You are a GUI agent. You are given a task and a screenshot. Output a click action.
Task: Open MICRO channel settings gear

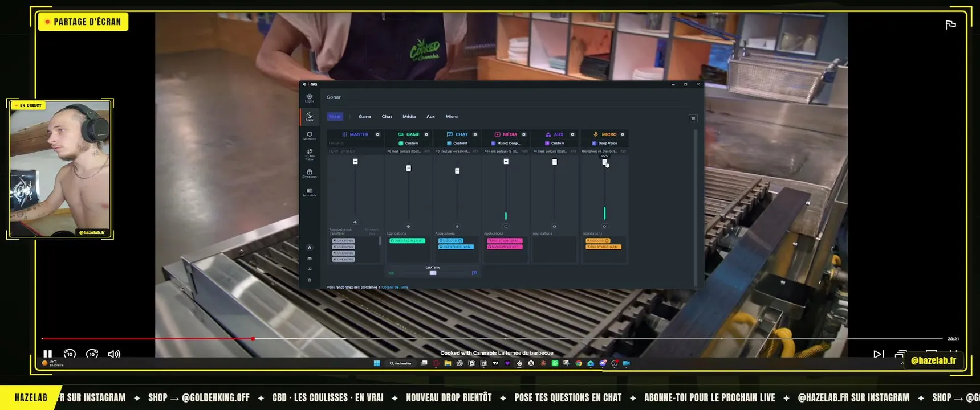pyautogui.click(x=623, y=134)
